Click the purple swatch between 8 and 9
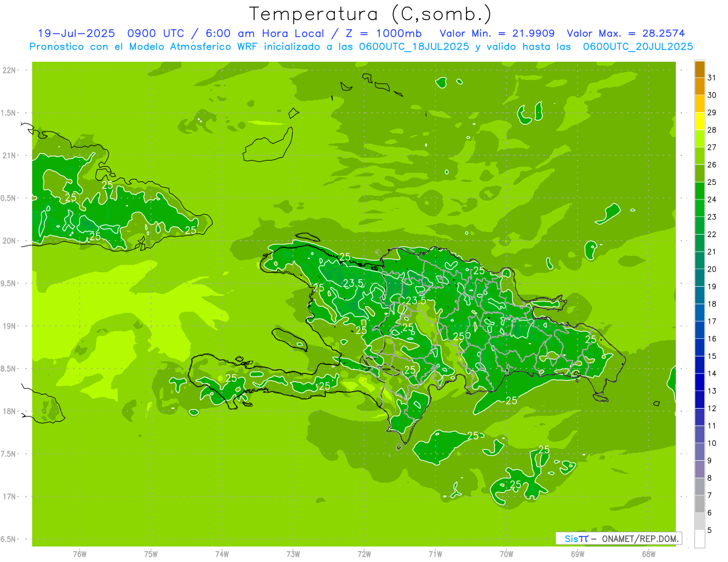728x562 pixels. click(x=699, y=469)
